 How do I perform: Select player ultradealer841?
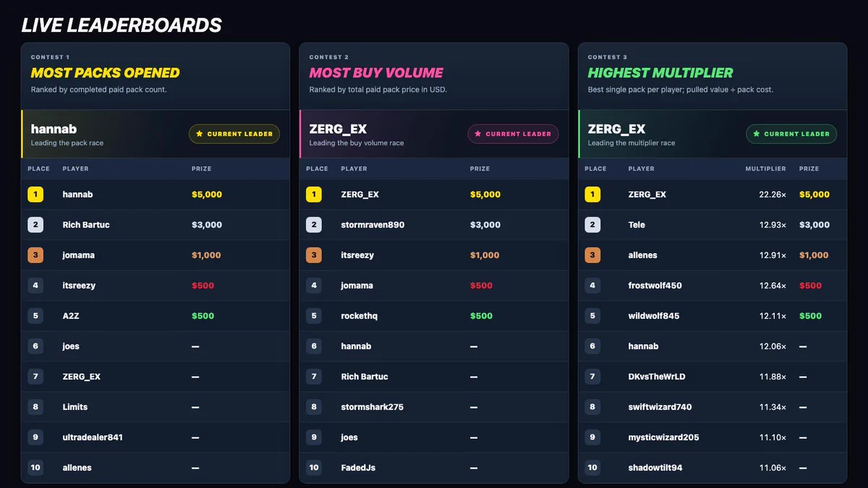pos(93,437)
